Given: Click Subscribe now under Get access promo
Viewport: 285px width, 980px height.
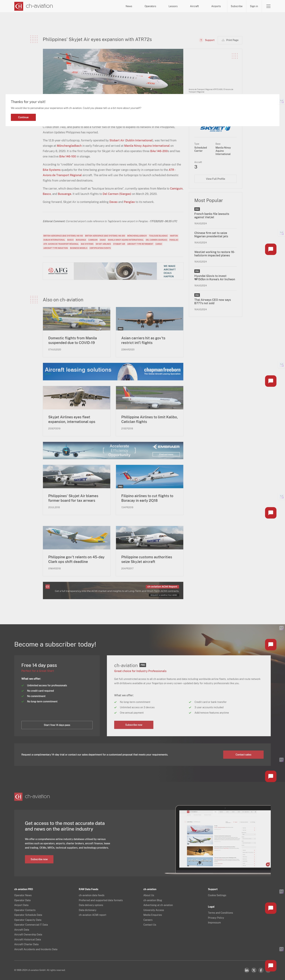Looking at the screenshot, I should point(39,859).
